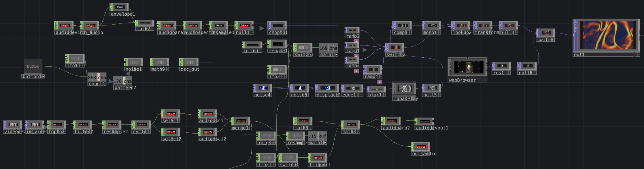Screen dimensions: 644x169
Task: Toggle the pink flag below ramp4
Action: pyautogui.click(x=380, y=82)
